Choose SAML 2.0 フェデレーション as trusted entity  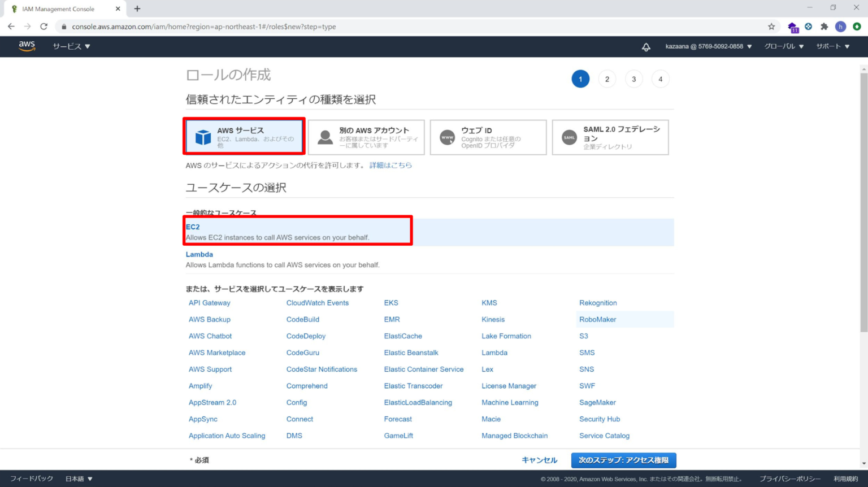[x=610, y=137]
